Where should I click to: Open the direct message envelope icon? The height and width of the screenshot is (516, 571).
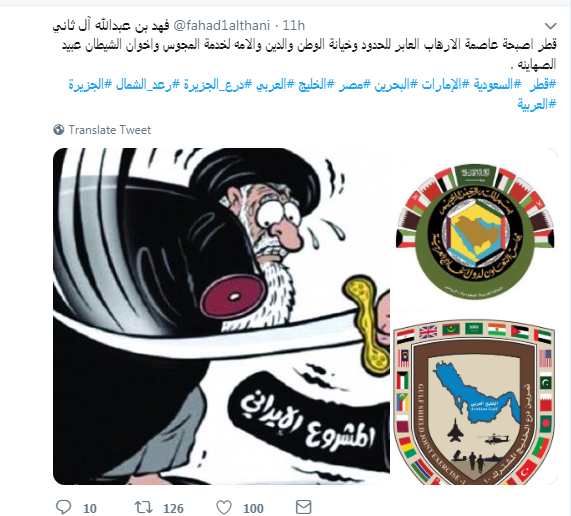click(x=303, y=507)
